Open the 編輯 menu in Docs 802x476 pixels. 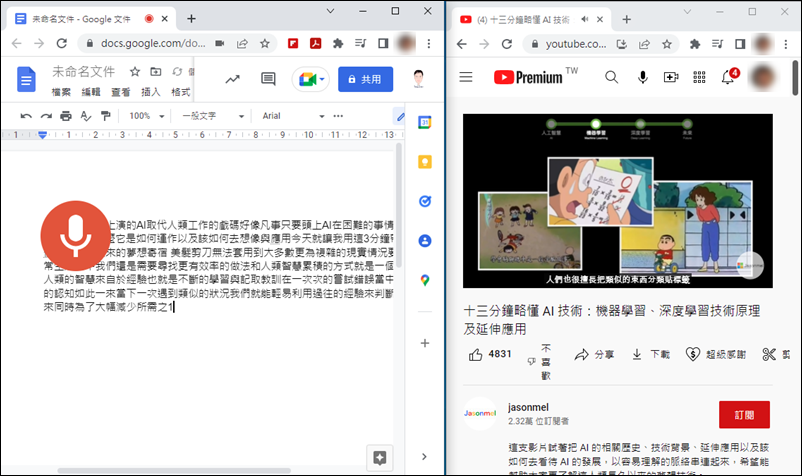(91, 92)
